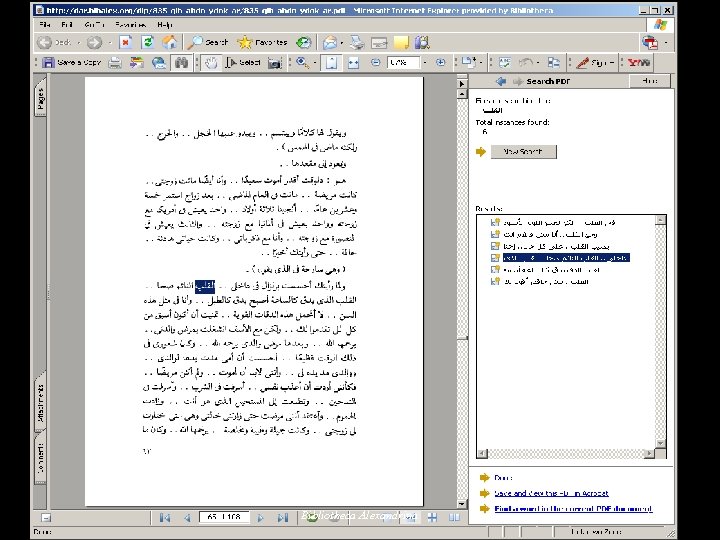Open the Help menu
The width and height of the screenshot is (720, 540).
pos(164,23)
